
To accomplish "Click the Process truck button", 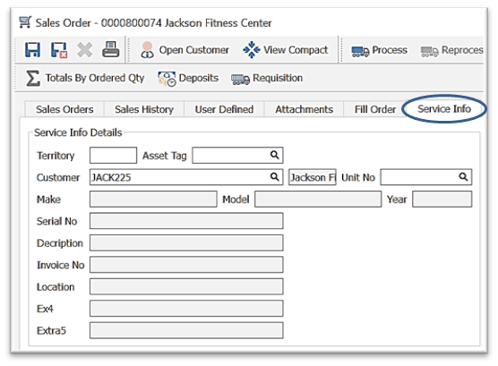I will 379,50.
